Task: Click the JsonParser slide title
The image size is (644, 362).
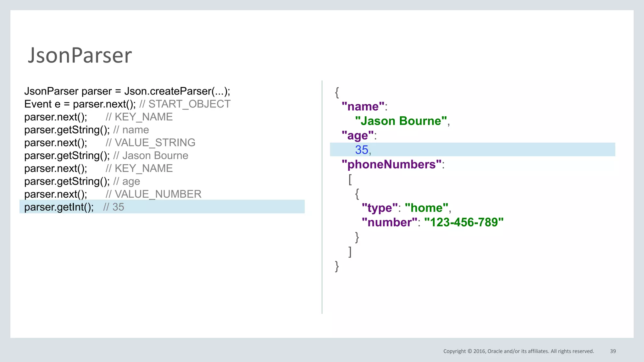Action: [80, 55]
